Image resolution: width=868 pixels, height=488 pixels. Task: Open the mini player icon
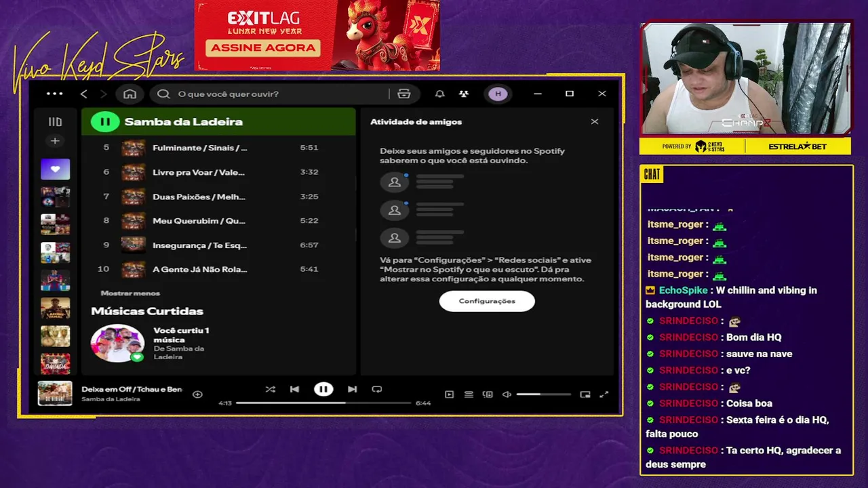point(585,394)
